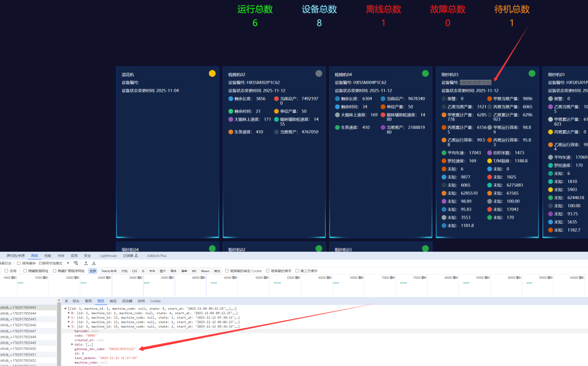Screen dimensions: 588x366
Task: Expand JSON array item 0 in preview
Action: 69,313
